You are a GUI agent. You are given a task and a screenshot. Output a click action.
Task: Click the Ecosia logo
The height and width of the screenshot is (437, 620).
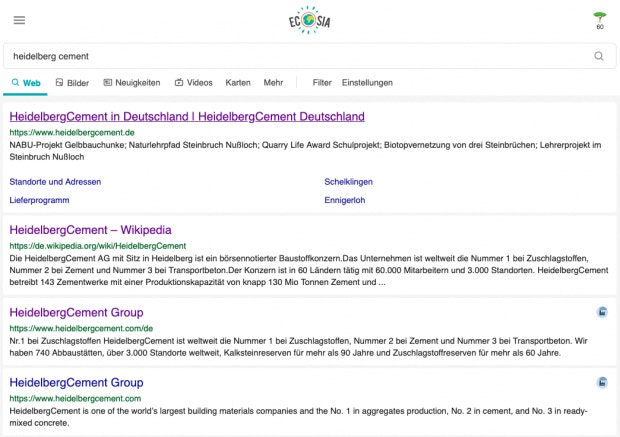310,20
